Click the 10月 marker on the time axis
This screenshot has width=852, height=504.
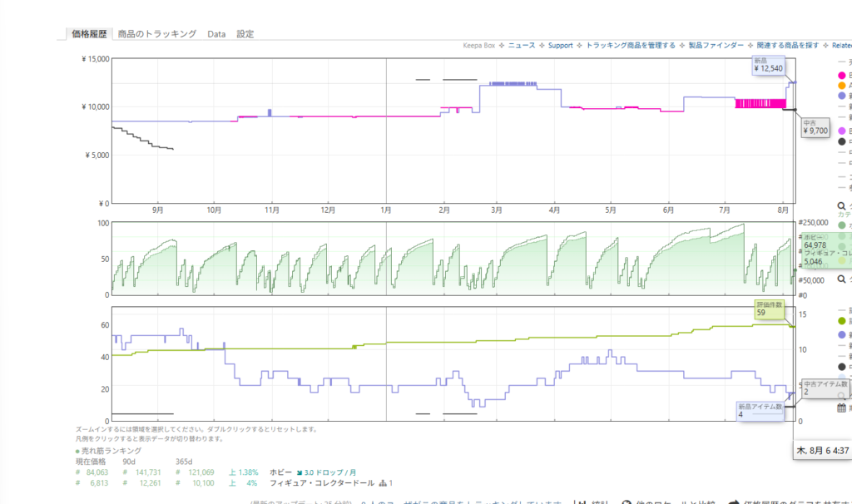214,210
